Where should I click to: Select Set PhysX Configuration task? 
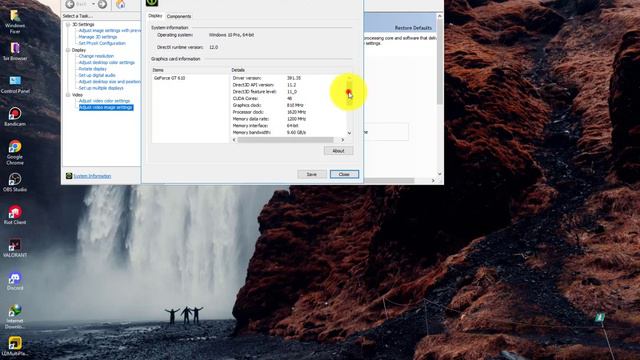click(102, 43)
